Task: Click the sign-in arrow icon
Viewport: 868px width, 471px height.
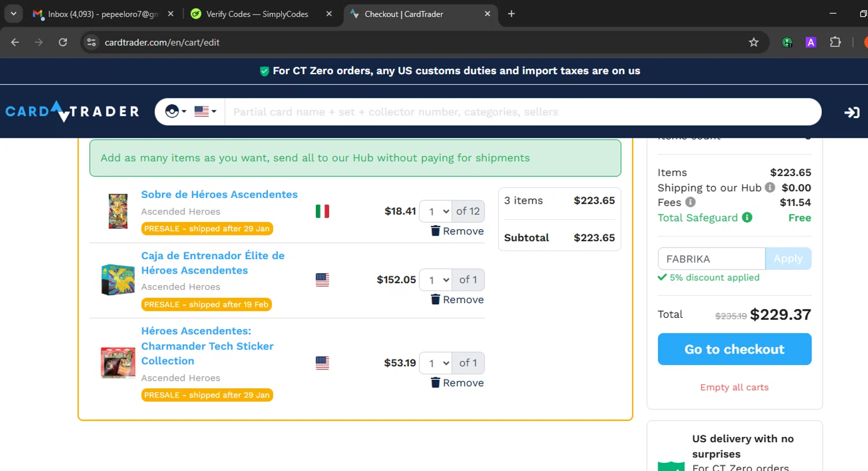Action: [852, 112]
